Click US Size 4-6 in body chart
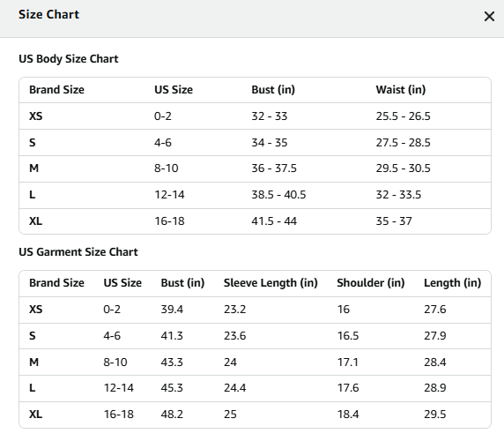 [163, 143]
